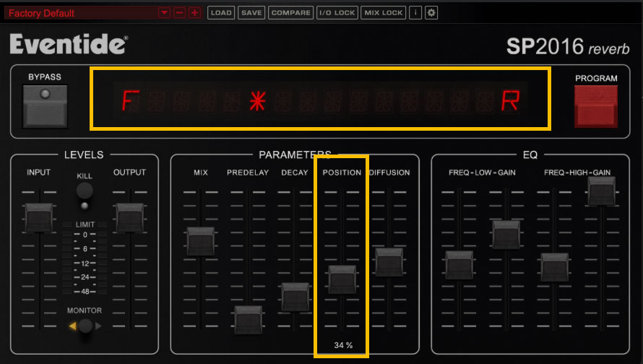
Task: Go to next preset with plus button
Action: (194, 13)
